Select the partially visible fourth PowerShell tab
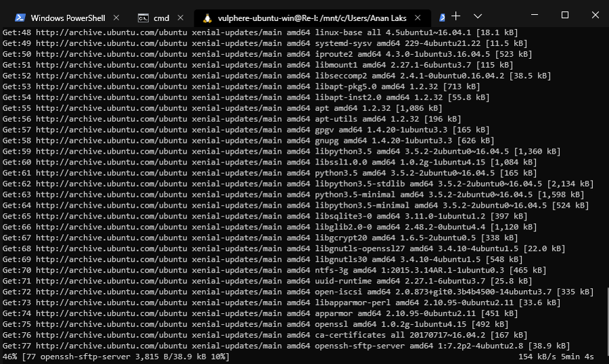 pyautogui.click(x=442, y=18)
